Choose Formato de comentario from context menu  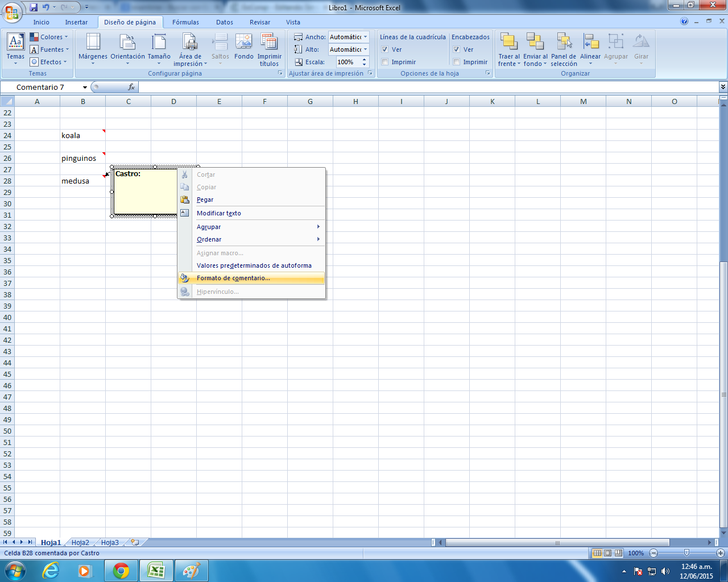click(x=233, y=278)
